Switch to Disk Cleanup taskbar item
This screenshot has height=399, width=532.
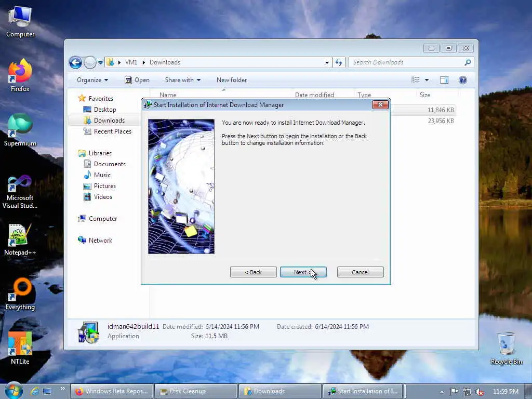click(x=196, y=391)
